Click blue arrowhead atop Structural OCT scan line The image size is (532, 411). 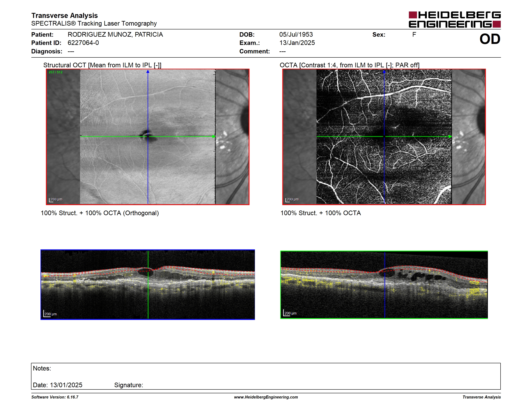(x=148, y=72)
